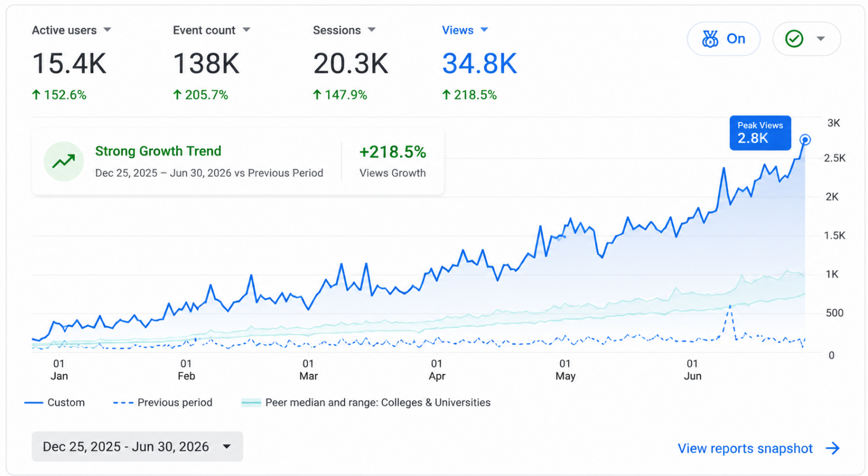The image size is (868, 476).
Task: Click the 1.5K y-axis label
Action: 834,236
